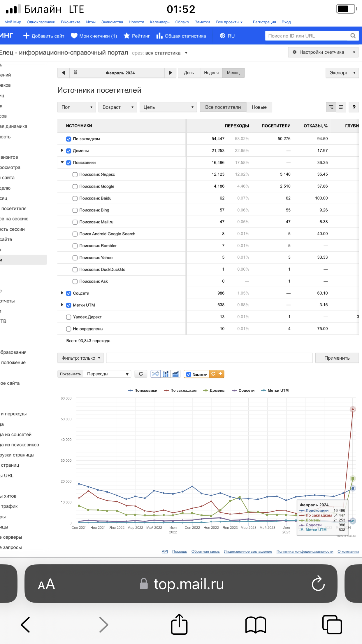Image resolution: width=362 pixels, height=644 pixels.
Task: Open the calendar date picker icon
Action: point(75,73)
